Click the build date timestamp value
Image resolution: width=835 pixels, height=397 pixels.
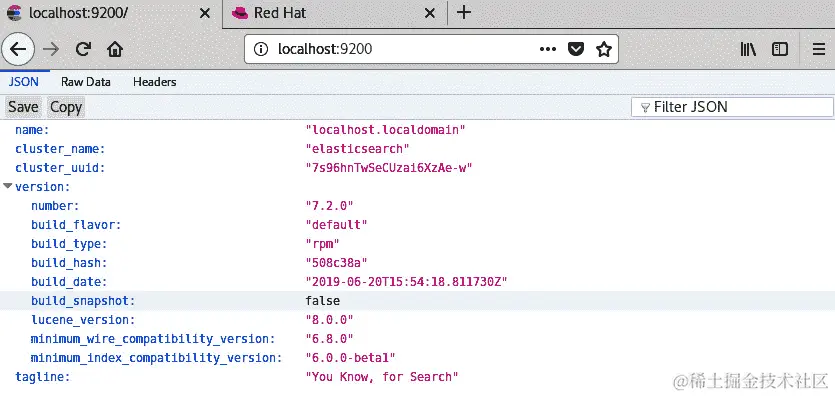406,282
